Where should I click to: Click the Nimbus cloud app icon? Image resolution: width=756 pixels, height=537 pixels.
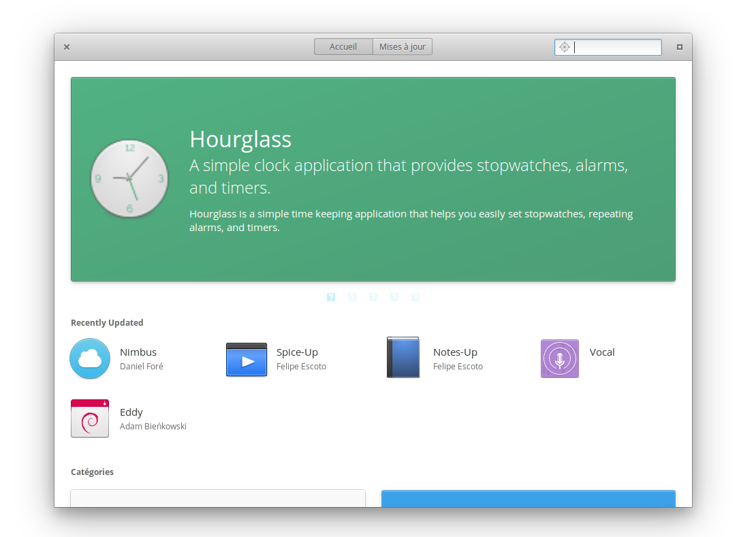tap(90, 358)
